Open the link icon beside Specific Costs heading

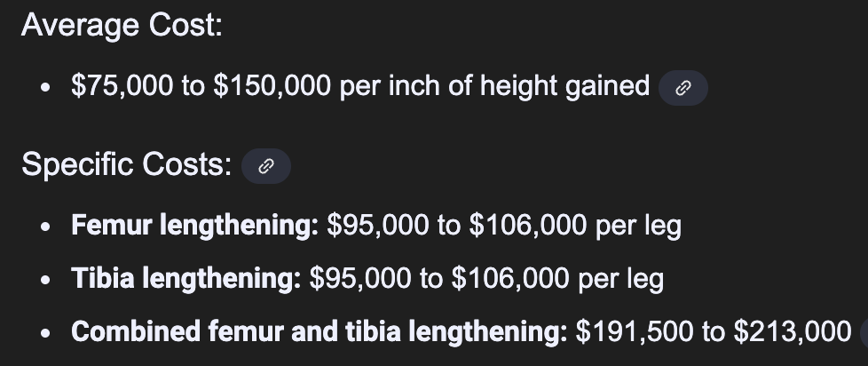(266, 166)
